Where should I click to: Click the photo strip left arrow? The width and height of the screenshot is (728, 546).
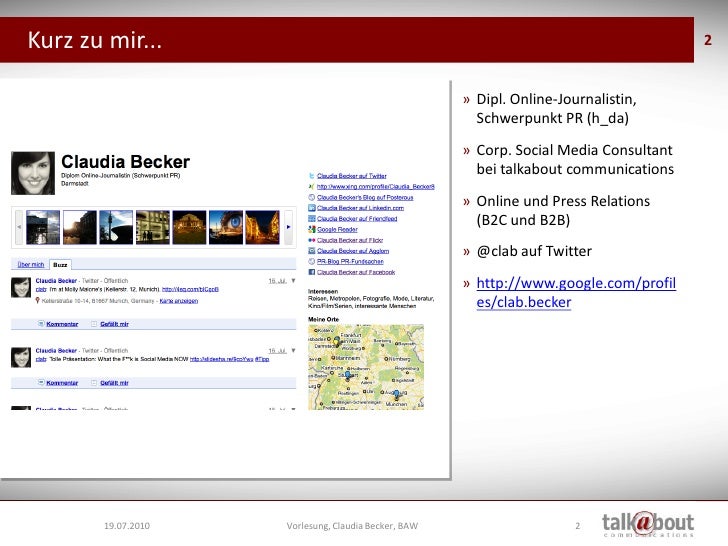pos(19,227)
